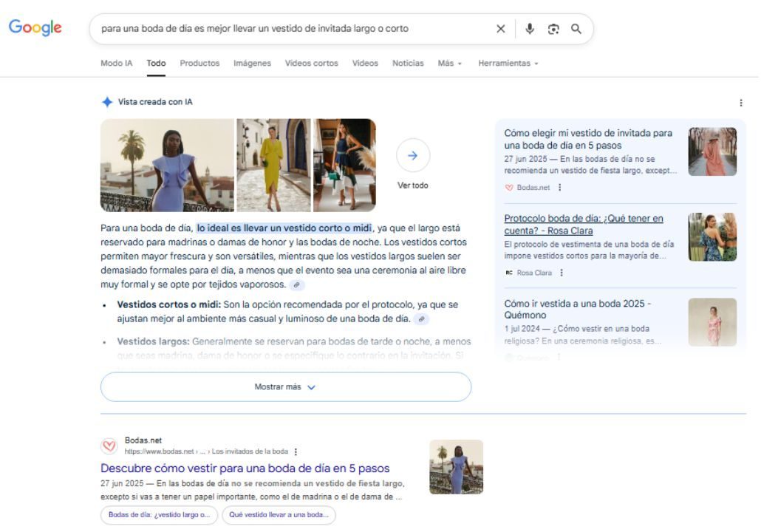Click source link icon after tejidos vaporosos

tap(296, 285)
